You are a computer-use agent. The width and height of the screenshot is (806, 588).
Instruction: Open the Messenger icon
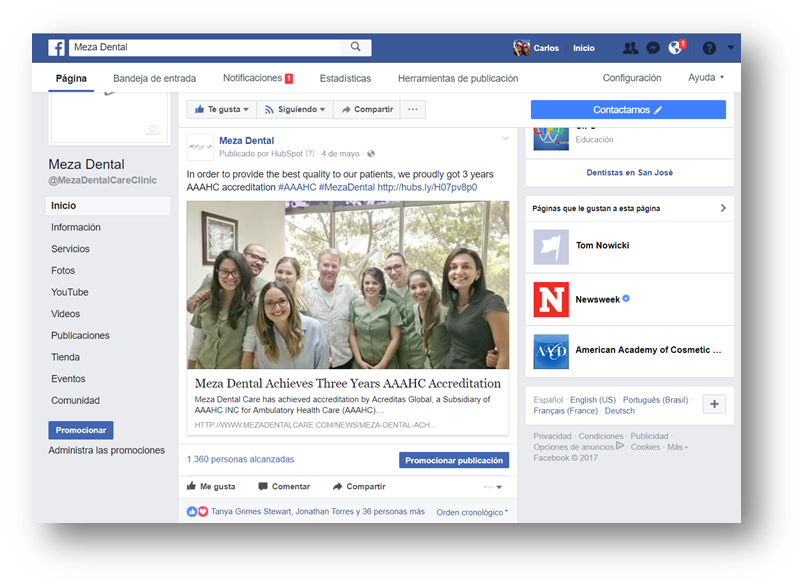653,48
